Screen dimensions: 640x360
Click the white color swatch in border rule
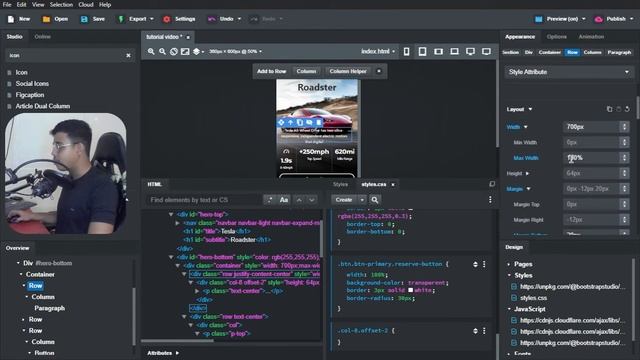[411, 290]
